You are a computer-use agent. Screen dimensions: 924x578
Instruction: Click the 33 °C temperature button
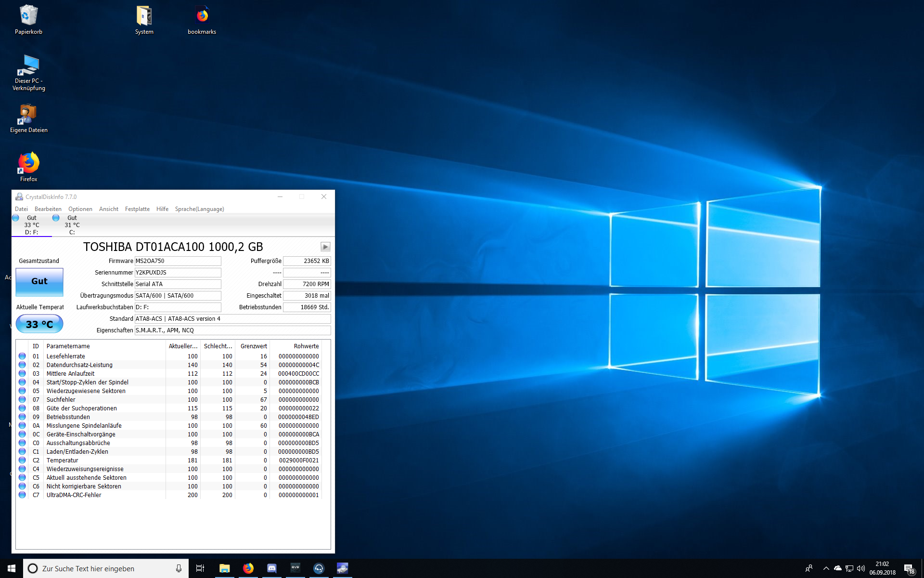[x=39, y=324]
